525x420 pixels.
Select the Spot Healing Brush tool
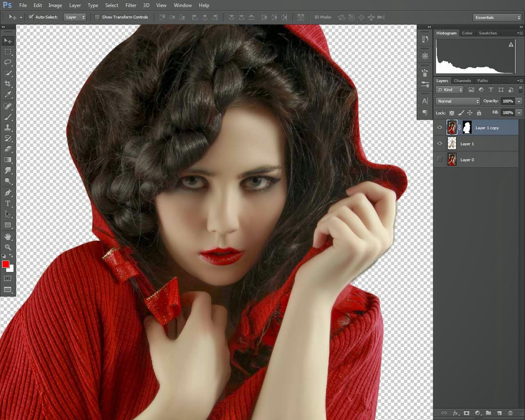point(8,106)
